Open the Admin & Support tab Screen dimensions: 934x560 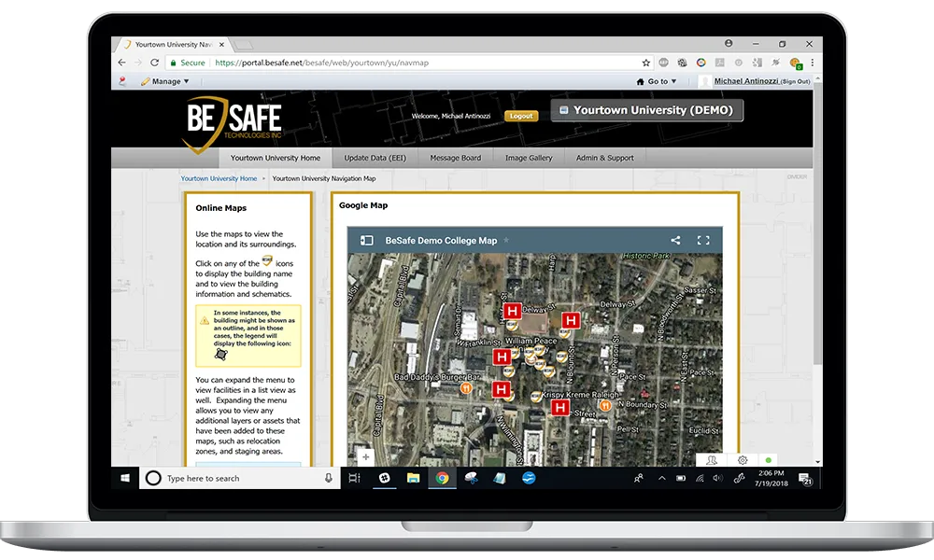[604, 158]
